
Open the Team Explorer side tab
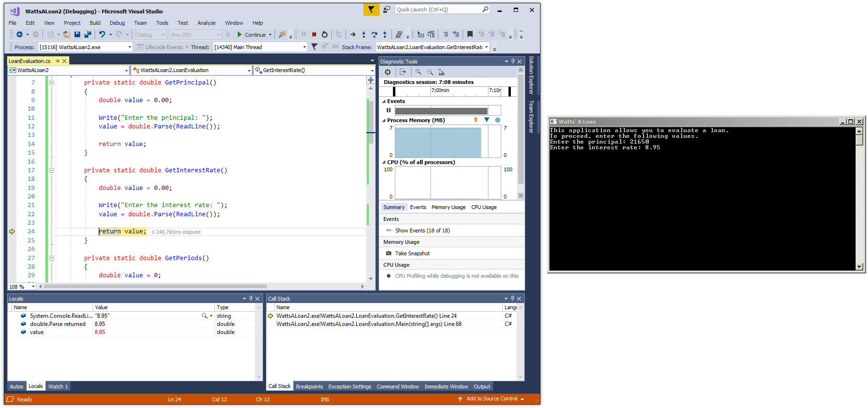531,116
